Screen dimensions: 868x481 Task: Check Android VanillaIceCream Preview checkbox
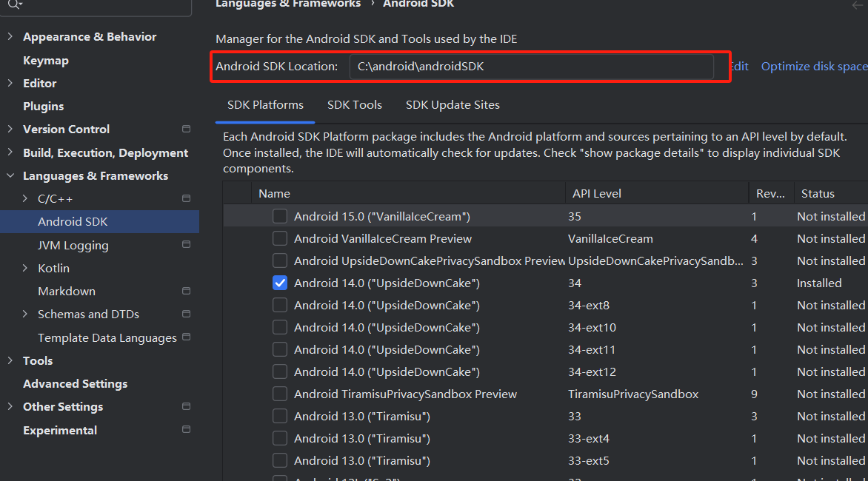pyautogui.click(x=280, y=238)
